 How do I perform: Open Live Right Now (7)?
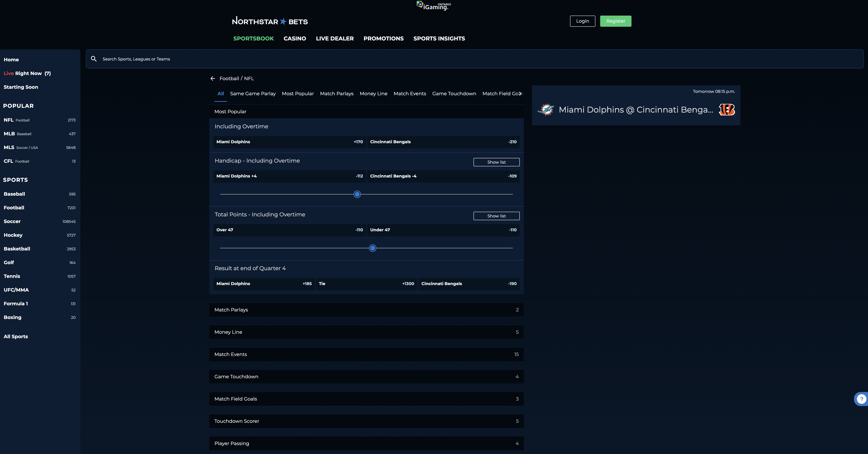coord(27,73)
